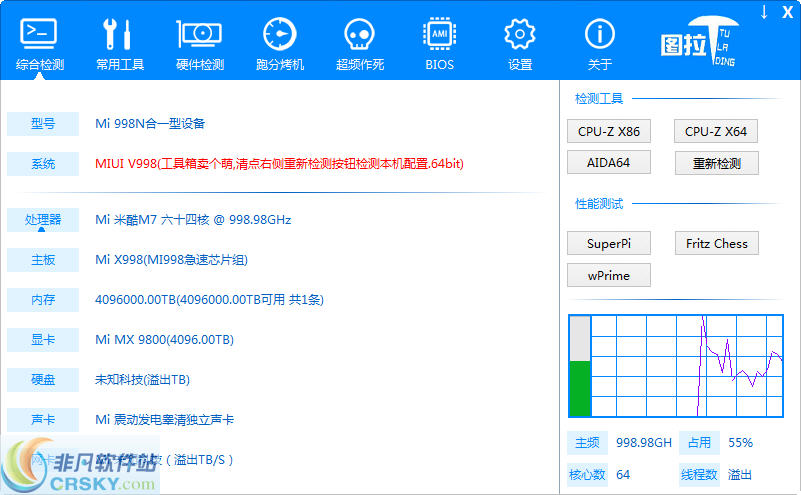Click hard disk text 未知科技(溢出TB)
Viewport: 801px width, 495px height.
[x=143, y=380]
